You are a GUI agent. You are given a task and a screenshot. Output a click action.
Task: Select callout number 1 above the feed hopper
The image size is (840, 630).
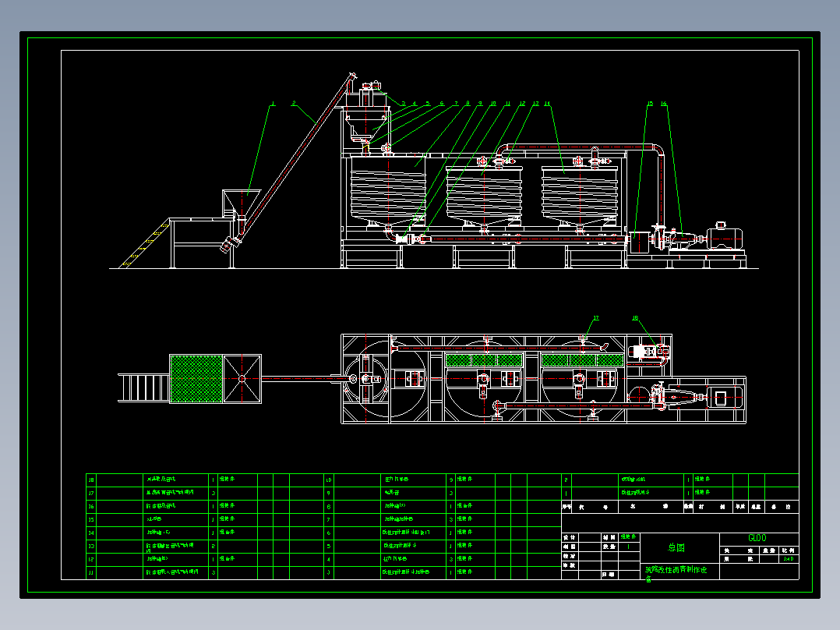click(273, 104)
